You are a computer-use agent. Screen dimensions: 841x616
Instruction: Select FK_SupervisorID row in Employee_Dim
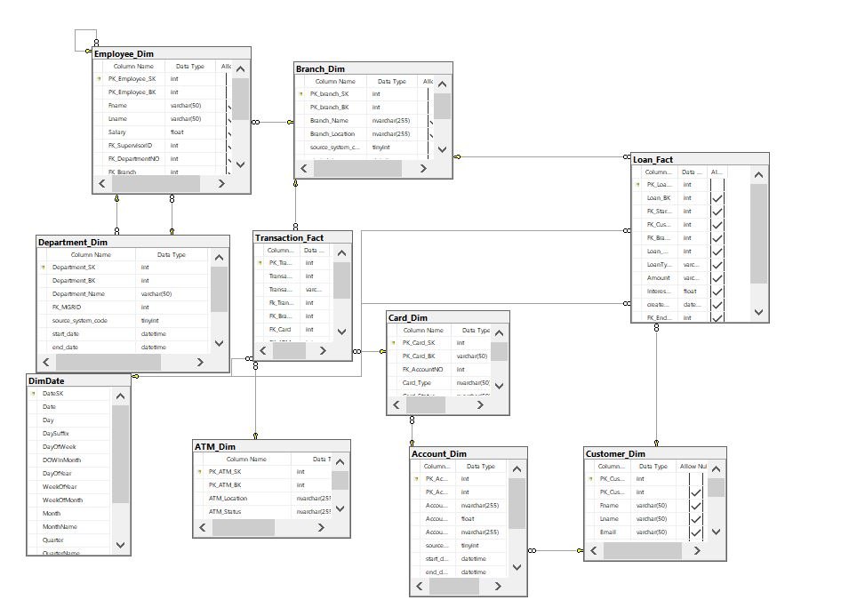pos(160,145)
